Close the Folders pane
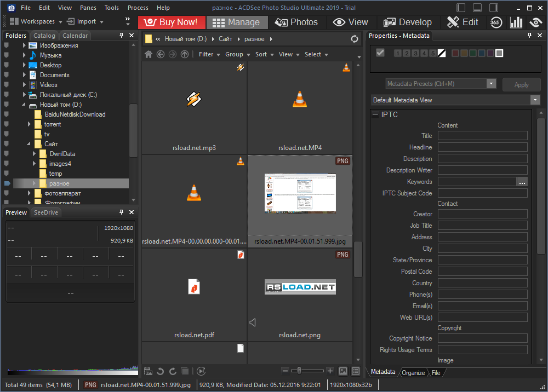Viewport: 548px width, 392px height. 132,35
